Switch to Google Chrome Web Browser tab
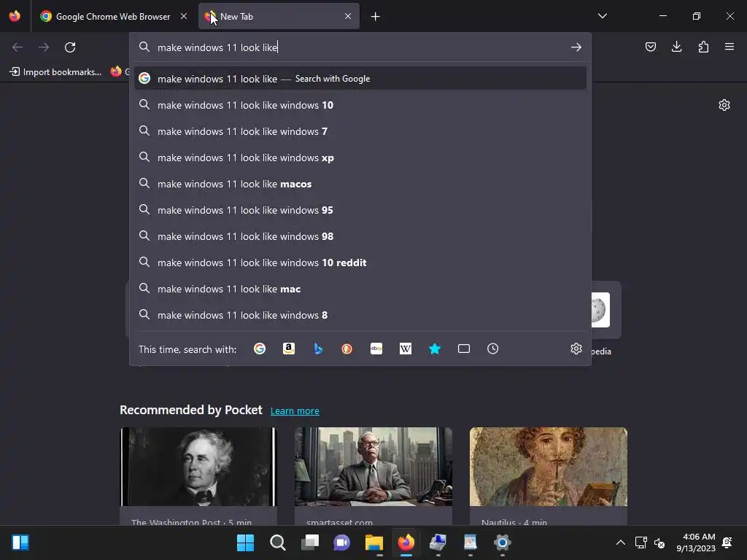Screen dimensions: 747x560 [x=113, y=16]
